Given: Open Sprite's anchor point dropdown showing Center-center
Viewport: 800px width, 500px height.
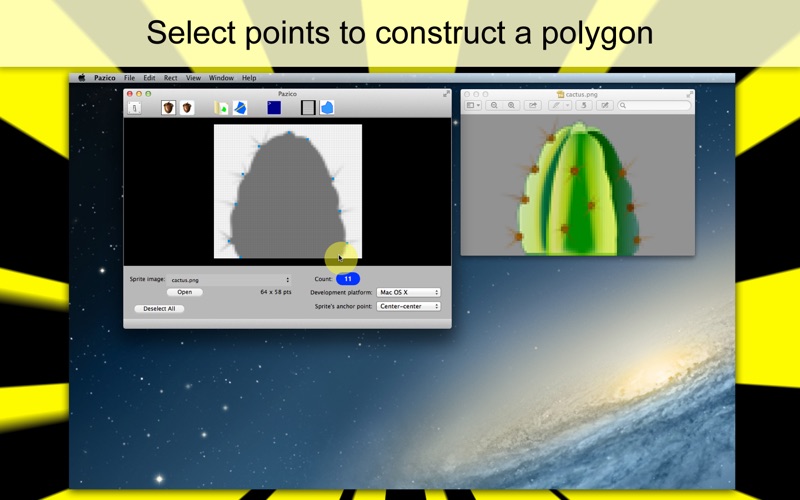Looking at the screenshot, I should pyautogui.click(x=408, y=306).
